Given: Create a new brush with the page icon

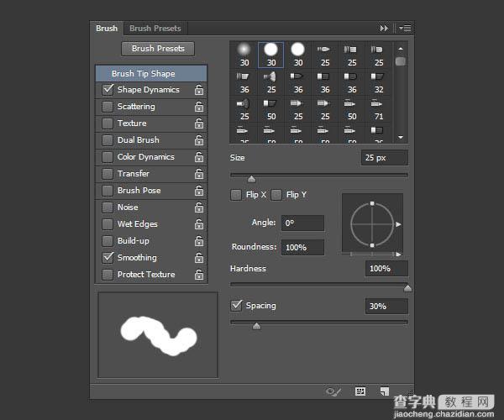Looking at the screenshot, I should click(x=385, y=391).
